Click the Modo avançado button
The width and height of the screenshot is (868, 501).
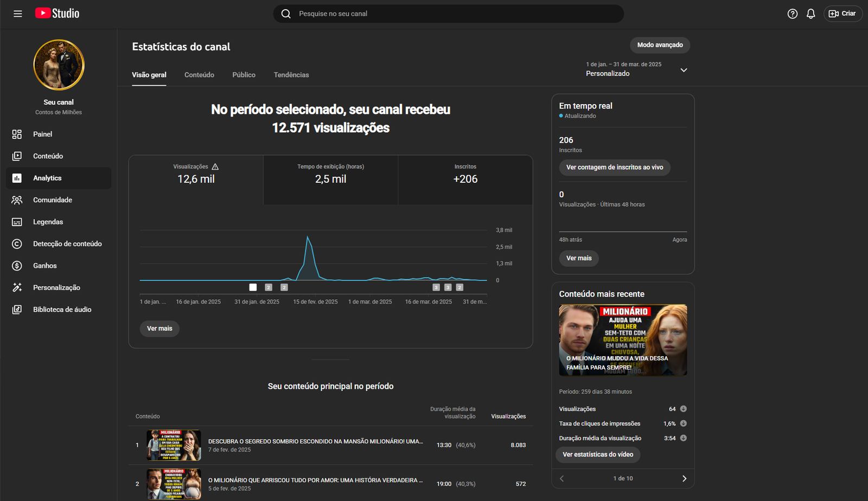coord(660,45)
